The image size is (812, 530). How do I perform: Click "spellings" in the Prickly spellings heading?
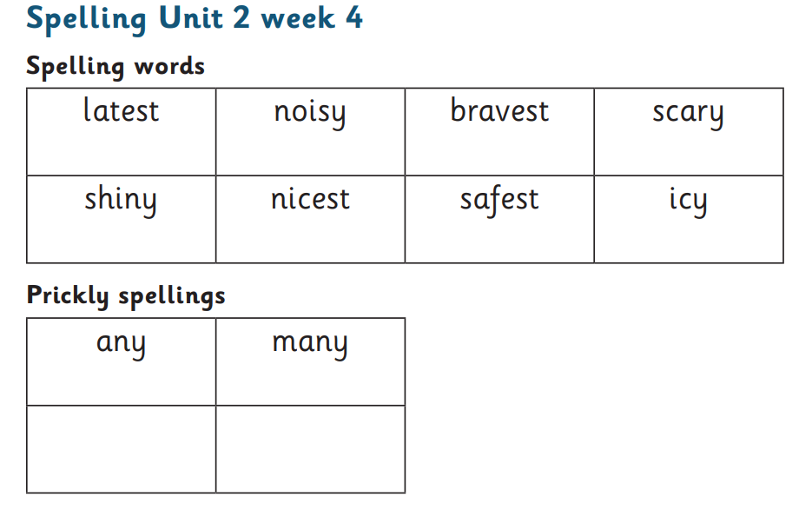(x=172, y=297)
